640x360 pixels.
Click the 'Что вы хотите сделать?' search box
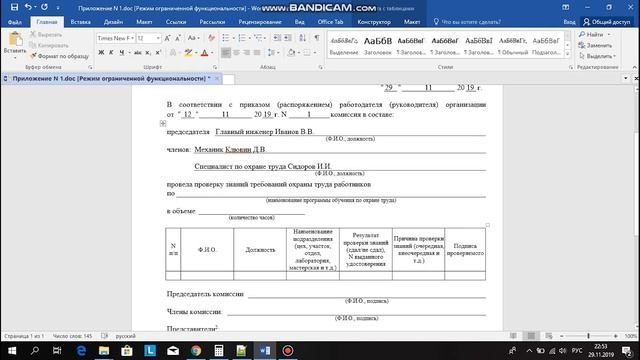[x=467, y=22]
